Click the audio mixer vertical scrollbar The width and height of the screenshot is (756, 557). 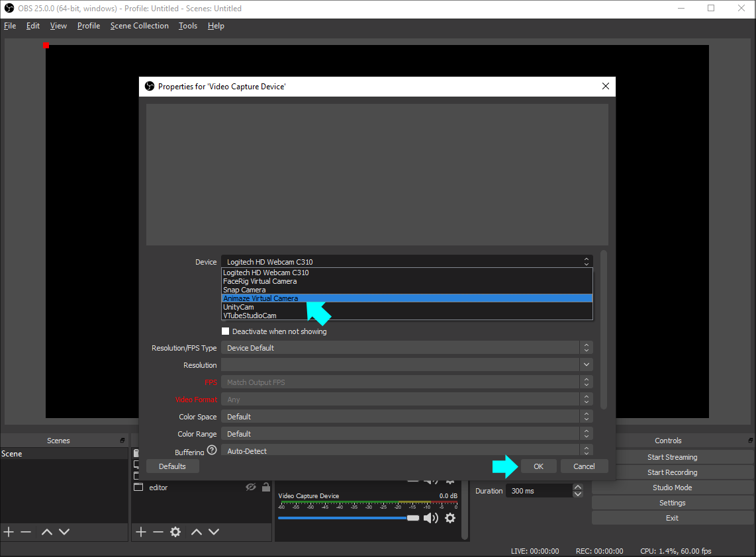[465, 510]
